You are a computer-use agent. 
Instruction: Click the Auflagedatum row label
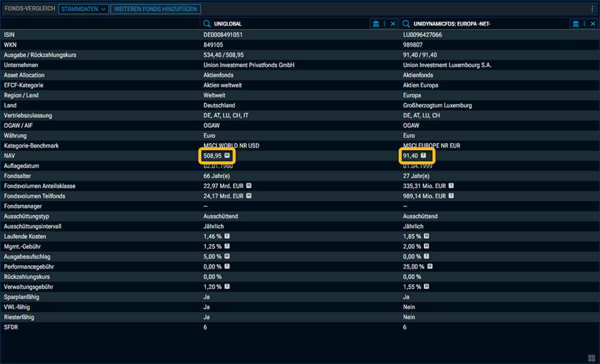(22, 166)
